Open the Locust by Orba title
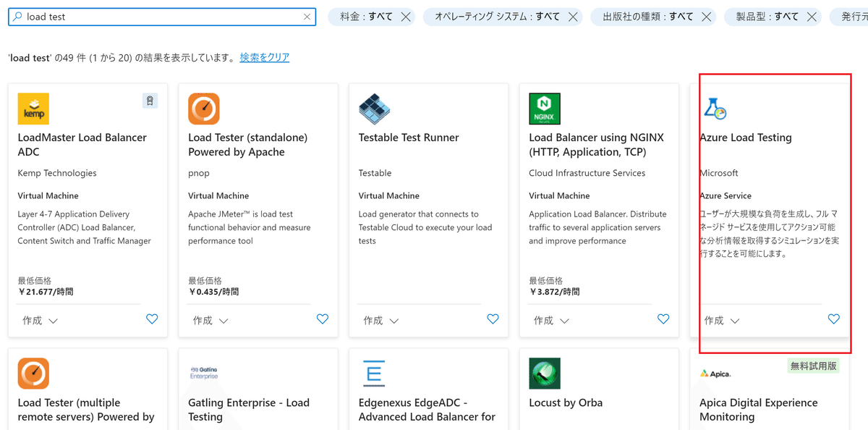Viewport: 868px width, 430px height. [566, 402]
